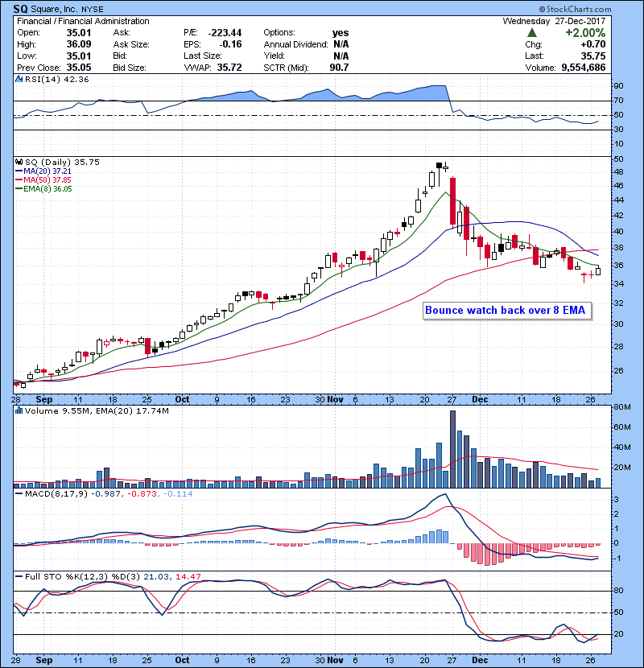644x668 pixels.
Task: Click the Last price 35.75
Action: click(593, 56)
